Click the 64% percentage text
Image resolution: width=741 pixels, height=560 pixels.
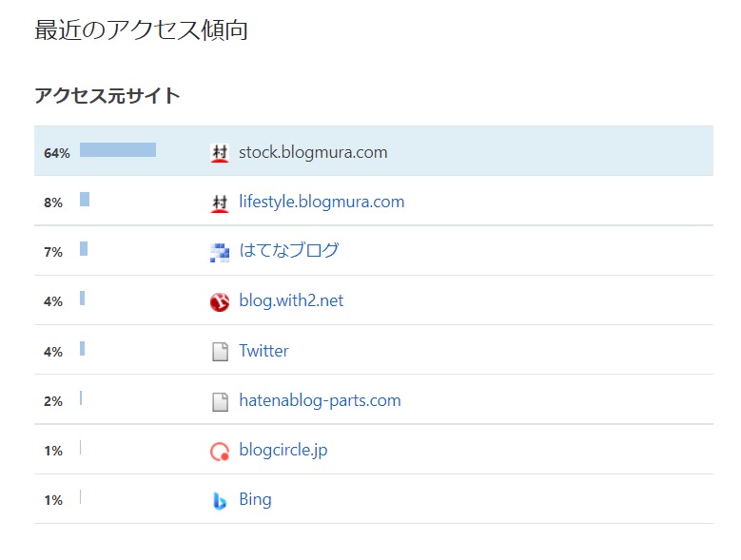click(x=57, y=153)
